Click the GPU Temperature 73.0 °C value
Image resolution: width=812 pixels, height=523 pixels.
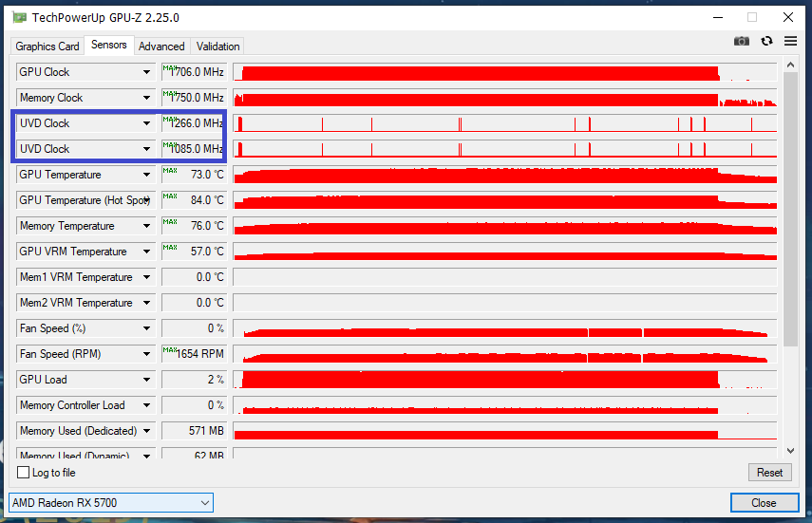tap(194, 175)
